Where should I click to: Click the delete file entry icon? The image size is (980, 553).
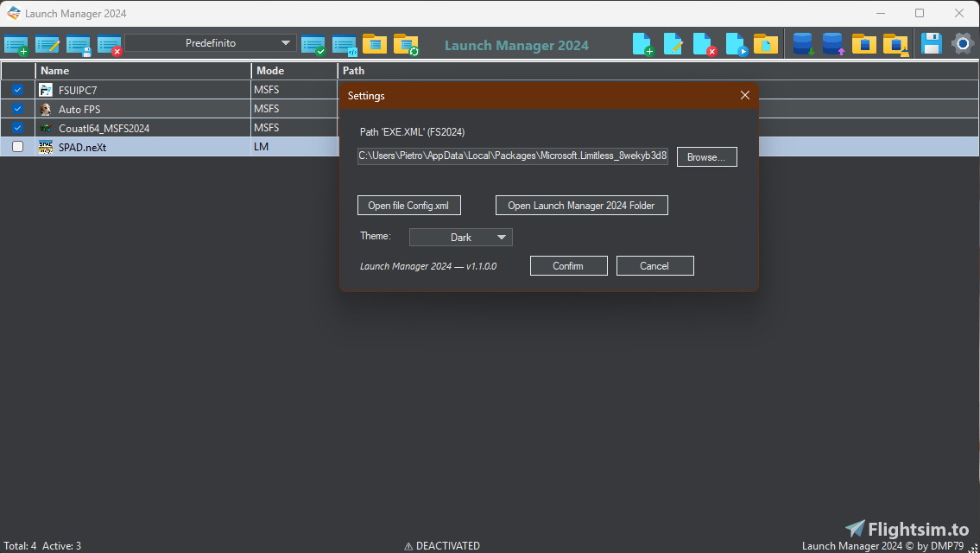tap(705, 44)
